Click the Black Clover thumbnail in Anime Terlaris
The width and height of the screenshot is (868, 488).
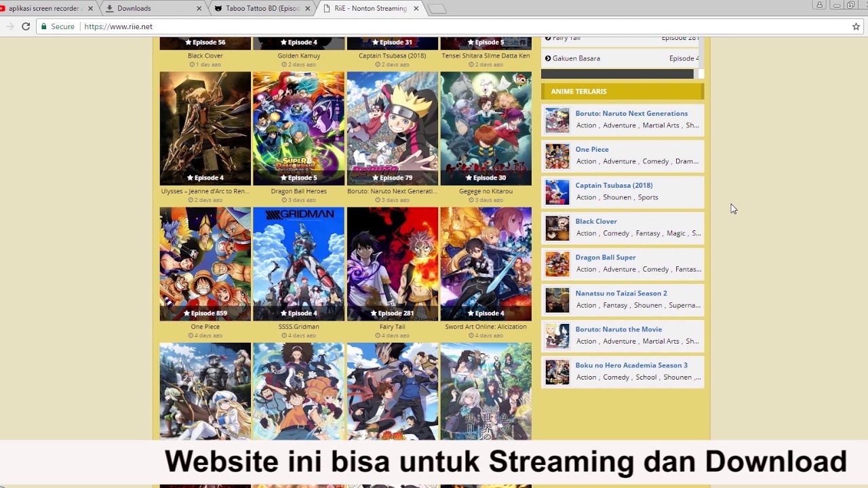coord(557,228)
